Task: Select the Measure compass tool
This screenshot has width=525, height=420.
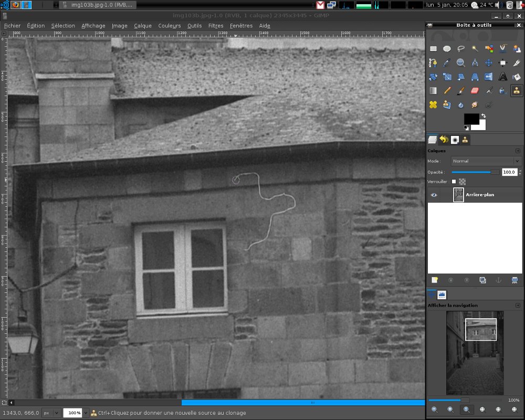Action: [x=475, y=62]
